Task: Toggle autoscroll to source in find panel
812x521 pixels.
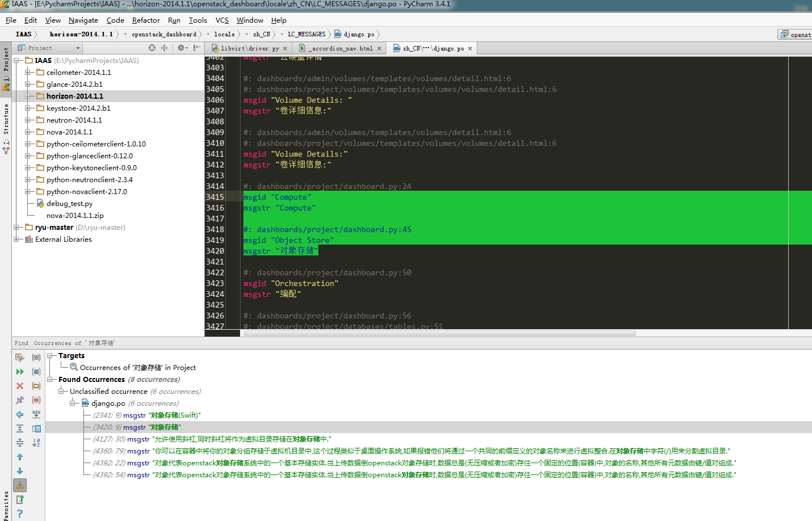Action: coord(20,485)
